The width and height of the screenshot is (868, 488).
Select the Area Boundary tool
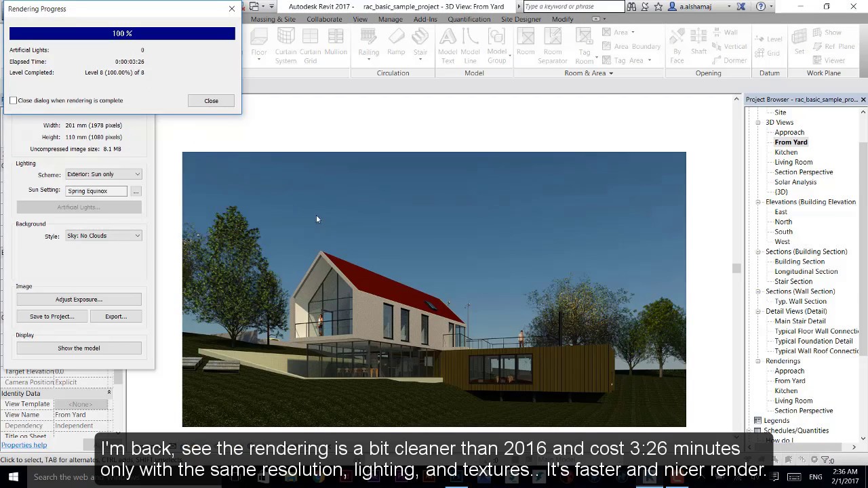coord(631,46)
